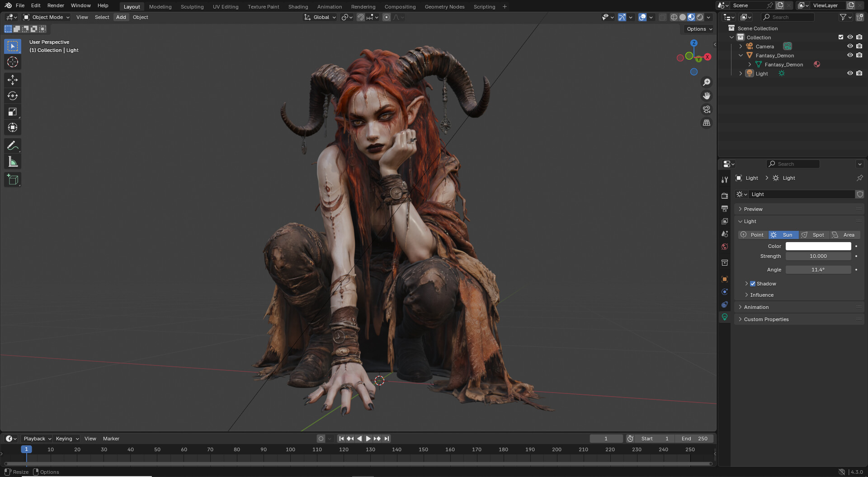Select the Add Cube tool

point(13,180)
